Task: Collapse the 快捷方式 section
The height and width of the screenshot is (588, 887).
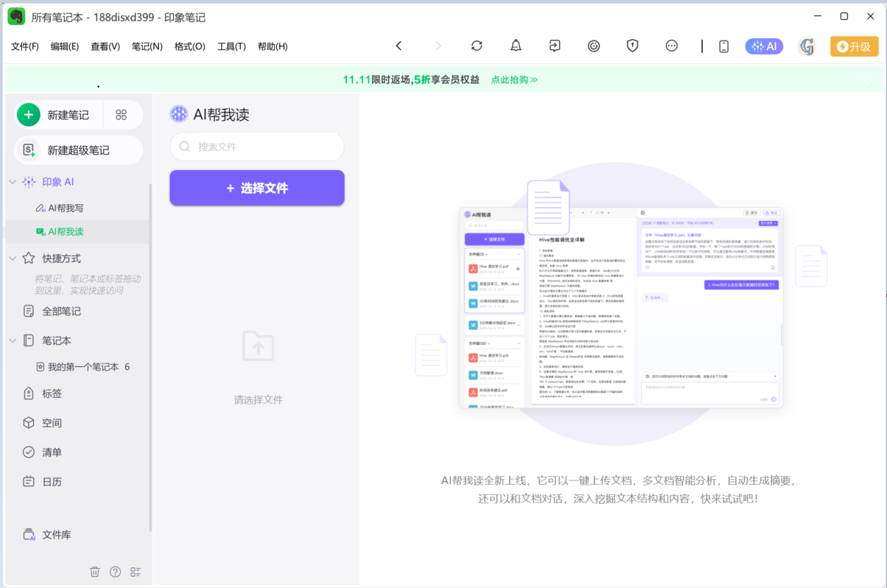Action: pos(13,259)
